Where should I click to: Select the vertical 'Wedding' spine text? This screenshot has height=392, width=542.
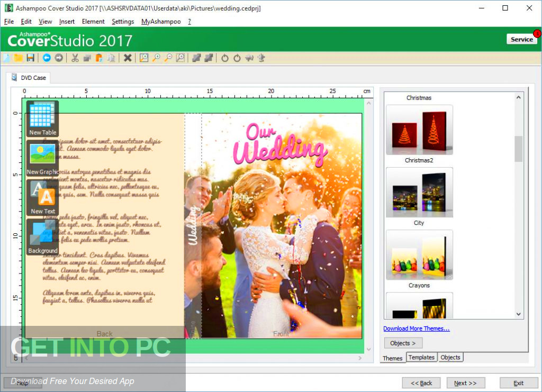coord(194,225)
